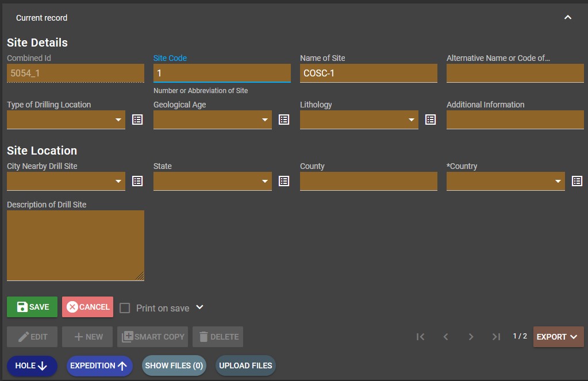The width and height of the screenshot is (588, 381).
Task: Jump to the first record
Action: (420, 337)
